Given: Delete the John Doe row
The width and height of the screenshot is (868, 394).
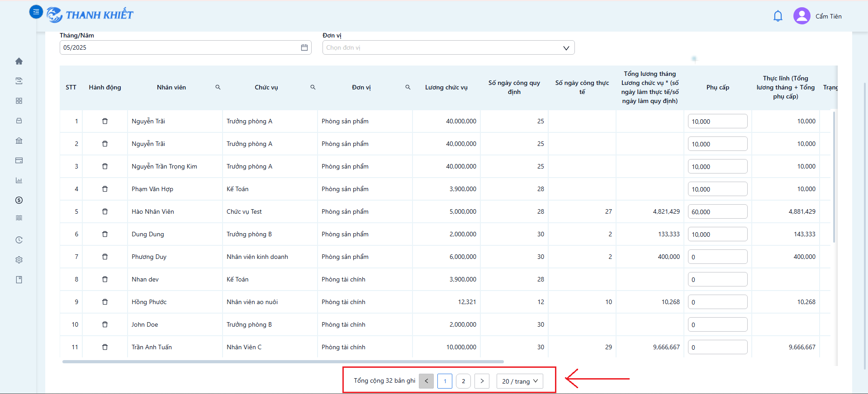Looking at the screenshot, I should click(105, 324).
